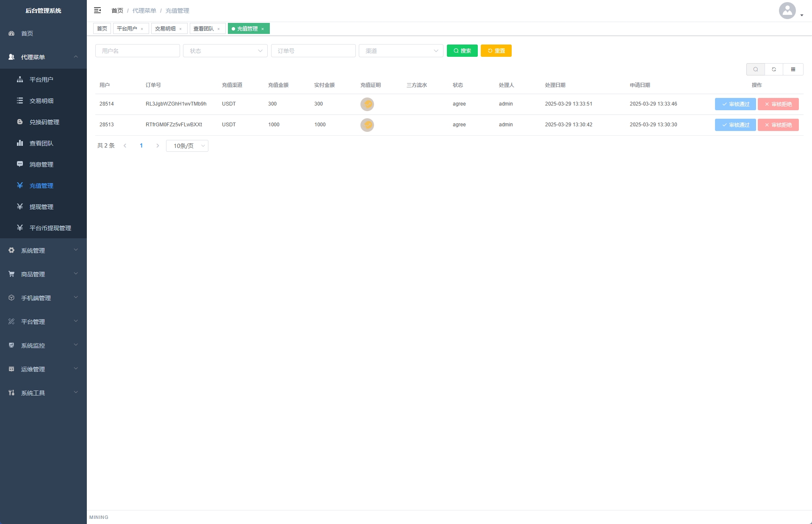View recharge proof thumbnail for user 28514

367,104
